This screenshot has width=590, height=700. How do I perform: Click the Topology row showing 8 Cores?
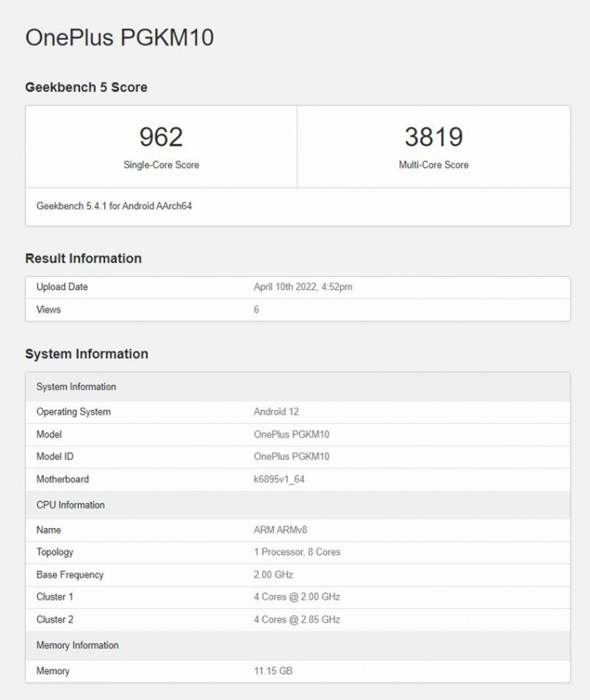pyautogui.click(x=295, y=552)
